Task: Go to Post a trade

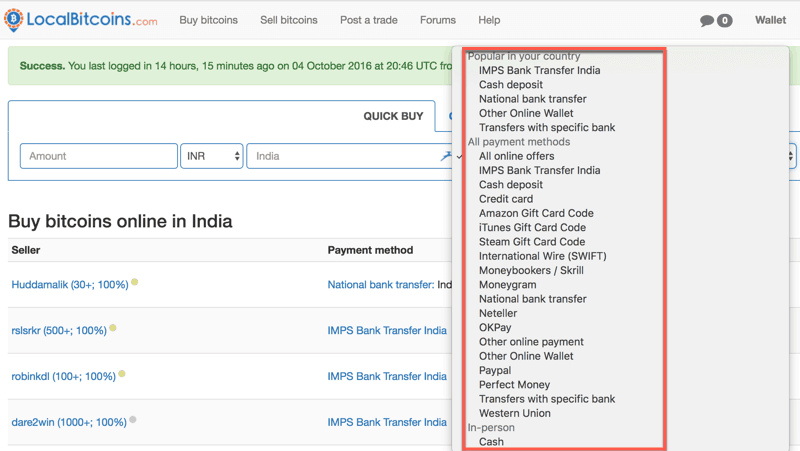Action: tap(368, 20)
